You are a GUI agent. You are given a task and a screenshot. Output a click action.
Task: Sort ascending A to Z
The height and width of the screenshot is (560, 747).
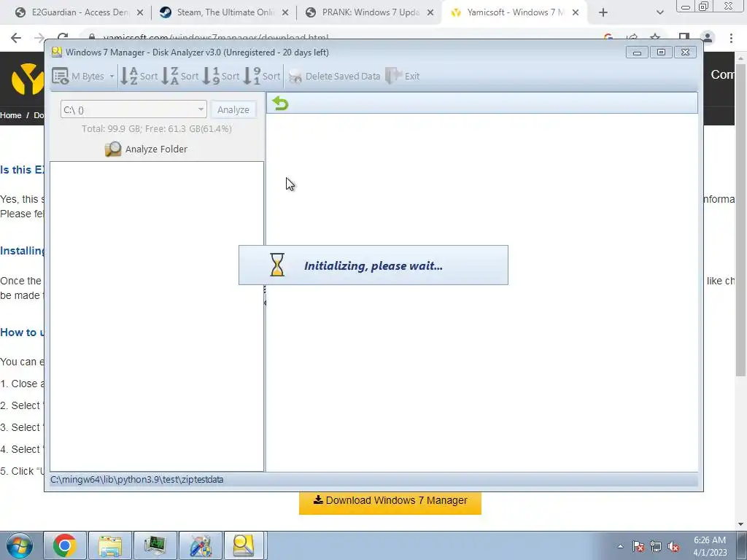coord(139,76)
